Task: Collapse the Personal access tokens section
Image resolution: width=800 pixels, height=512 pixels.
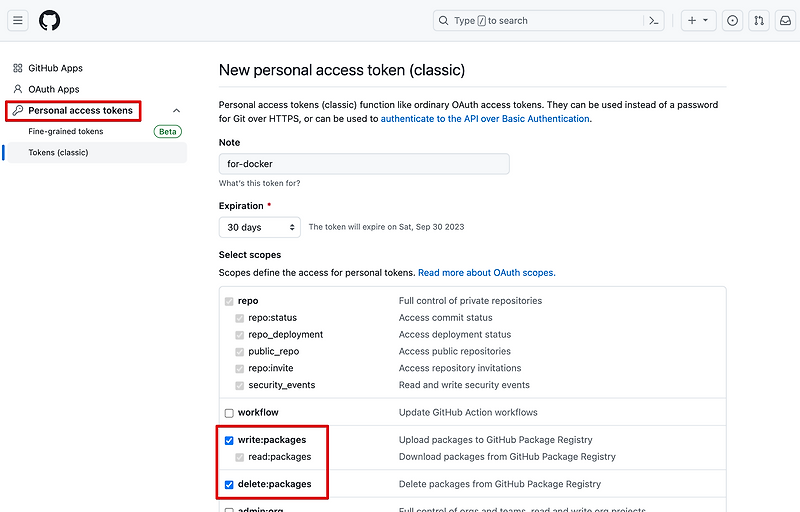Action: click(176, 110)
